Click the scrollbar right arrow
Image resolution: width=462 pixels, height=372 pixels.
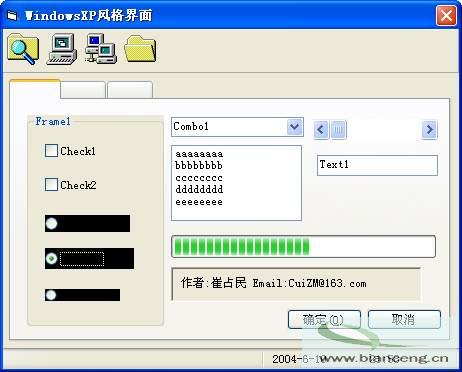(x=430, y=129)
